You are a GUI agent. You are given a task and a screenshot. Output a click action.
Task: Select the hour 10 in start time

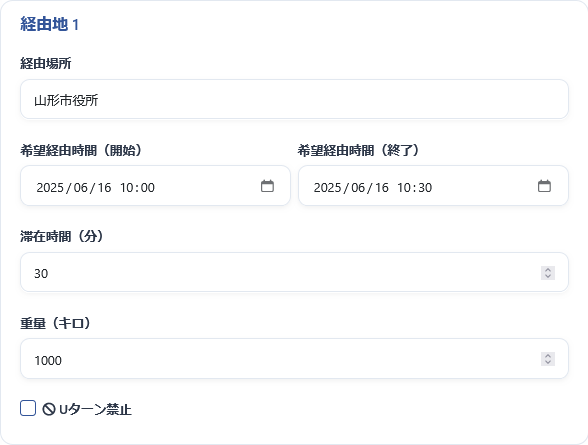(x=127, y=187)
